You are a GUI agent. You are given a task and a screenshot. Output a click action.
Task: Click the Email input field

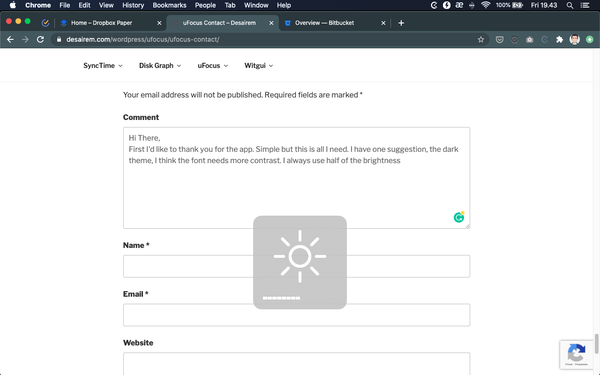point(297,315)
